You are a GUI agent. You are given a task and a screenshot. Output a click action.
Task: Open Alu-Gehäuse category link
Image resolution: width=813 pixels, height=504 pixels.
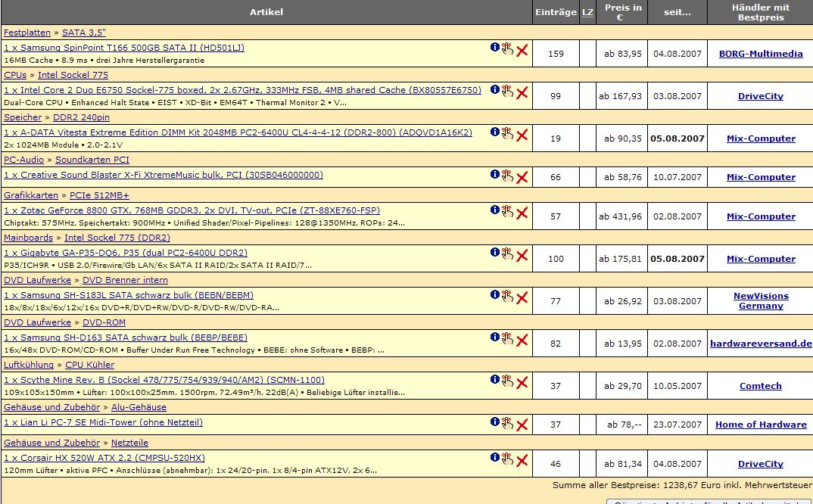(139, 408)
